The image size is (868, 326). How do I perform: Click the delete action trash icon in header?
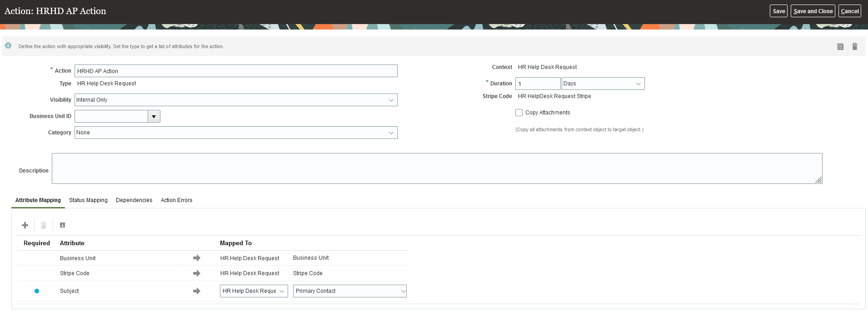[855, 46]
